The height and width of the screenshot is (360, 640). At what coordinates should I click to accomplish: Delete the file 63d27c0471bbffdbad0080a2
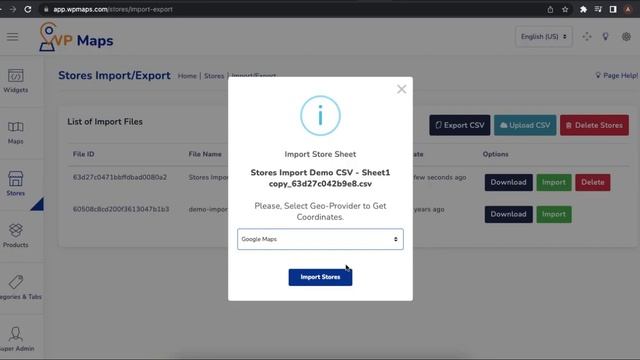593,182
